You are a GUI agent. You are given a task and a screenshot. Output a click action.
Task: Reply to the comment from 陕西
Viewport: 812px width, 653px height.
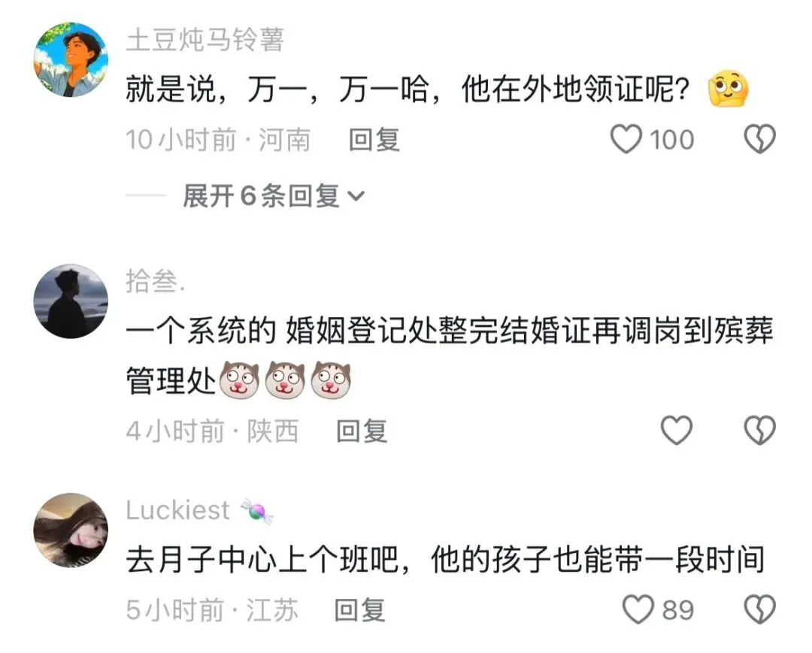(x=362, y=431)
